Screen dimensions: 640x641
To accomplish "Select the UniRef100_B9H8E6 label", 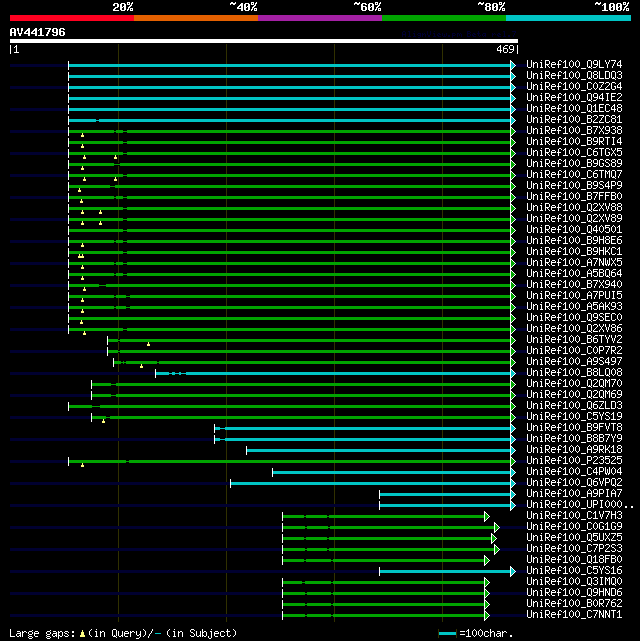I will pos(574,241).
